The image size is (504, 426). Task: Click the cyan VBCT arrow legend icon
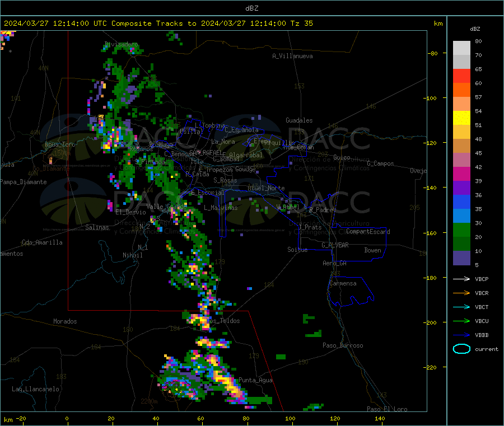[x=461, y=307]
